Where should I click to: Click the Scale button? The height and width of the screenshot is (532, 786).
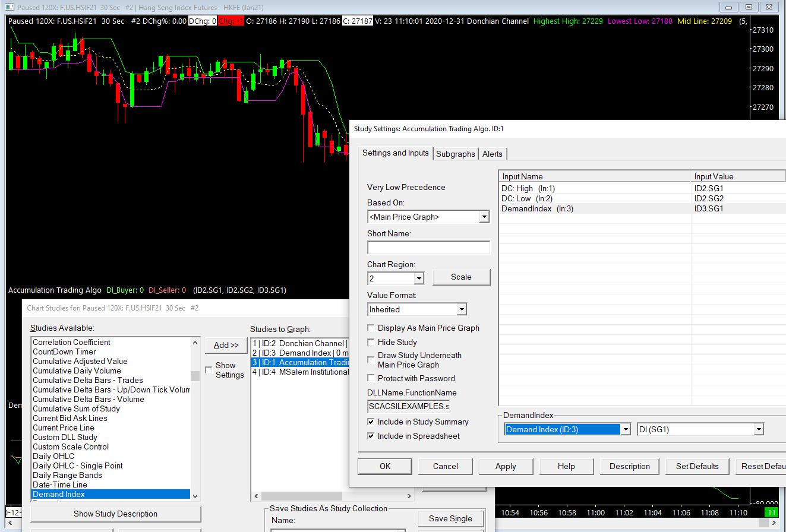pyautogui.click(x=461, y=277)
